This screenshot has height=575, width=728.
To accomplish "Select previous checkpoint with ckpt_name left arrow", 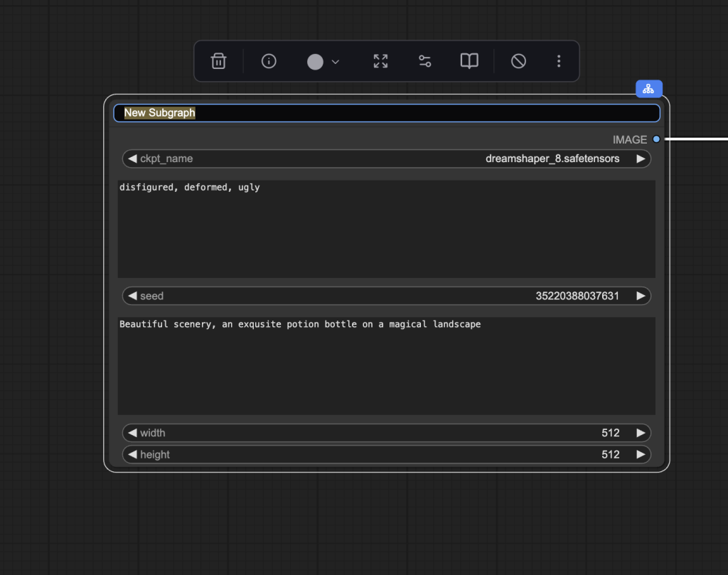I will 132,158.
